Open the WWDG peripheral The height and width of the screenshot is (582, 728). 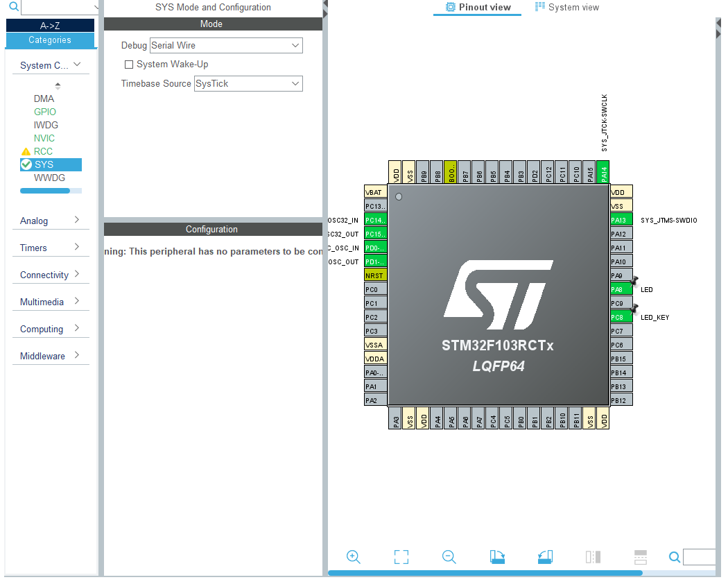(49, 178)
